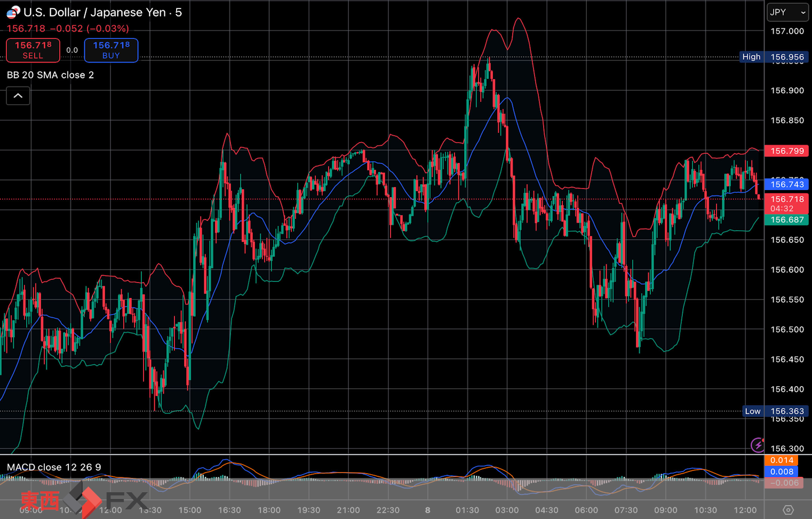812x519 pixels.
Task: Open chart settings via hexagon gear icon
Action: (x=788, y=510)
